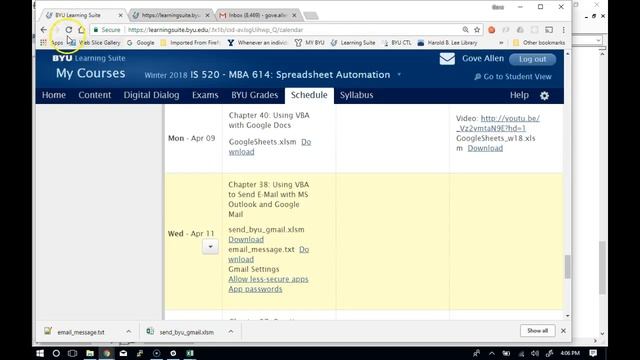Open the Excel icon on the taskbar
The width and height of the screenshot is (640, 360).
pos(190,353)
